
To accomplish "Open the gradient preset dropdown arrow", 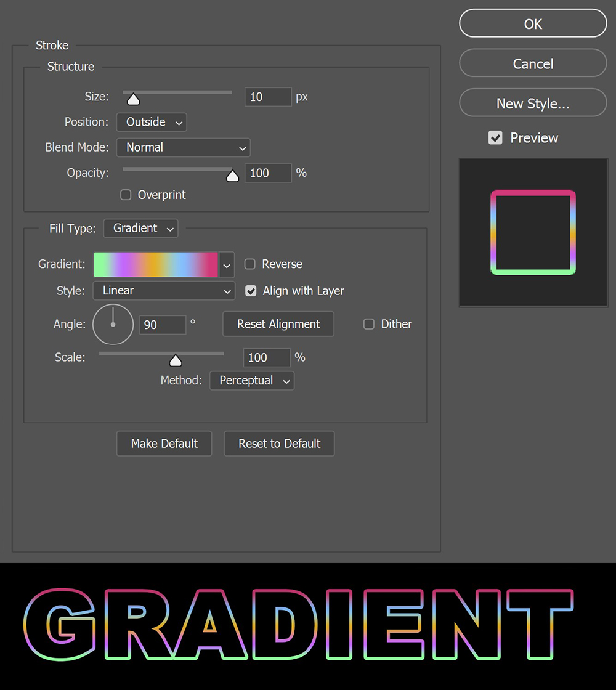I will click(226, 264).
